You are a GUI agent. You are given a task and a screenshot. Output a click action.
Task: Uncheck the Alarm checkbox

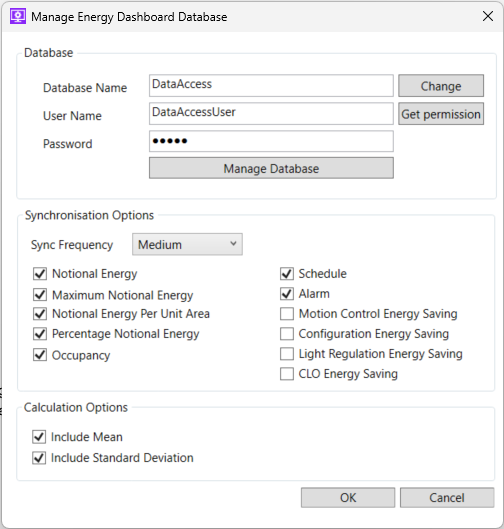(x=287, y=294)
